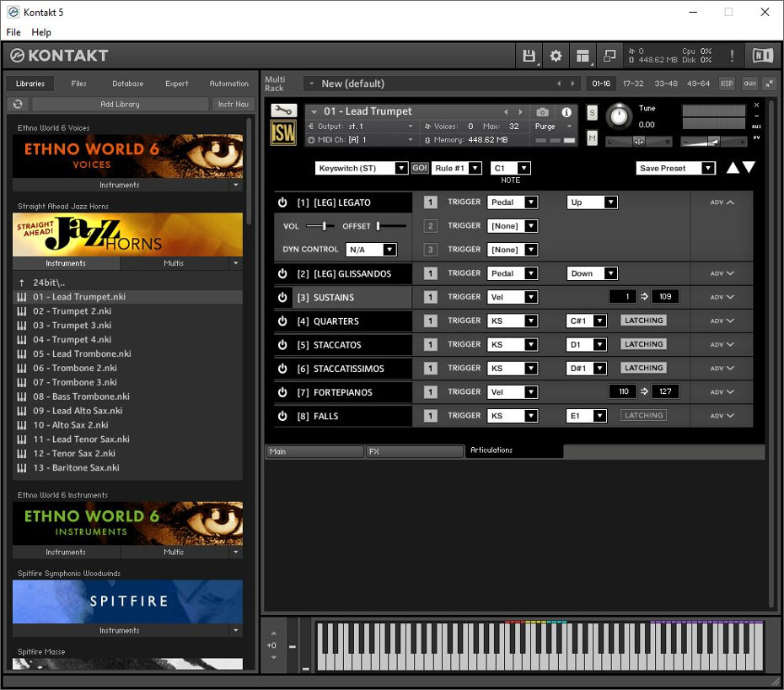This screenshot has width=784, height=690.
Task: Click the wrench edit instrument icon
Action: pos(283,111)
